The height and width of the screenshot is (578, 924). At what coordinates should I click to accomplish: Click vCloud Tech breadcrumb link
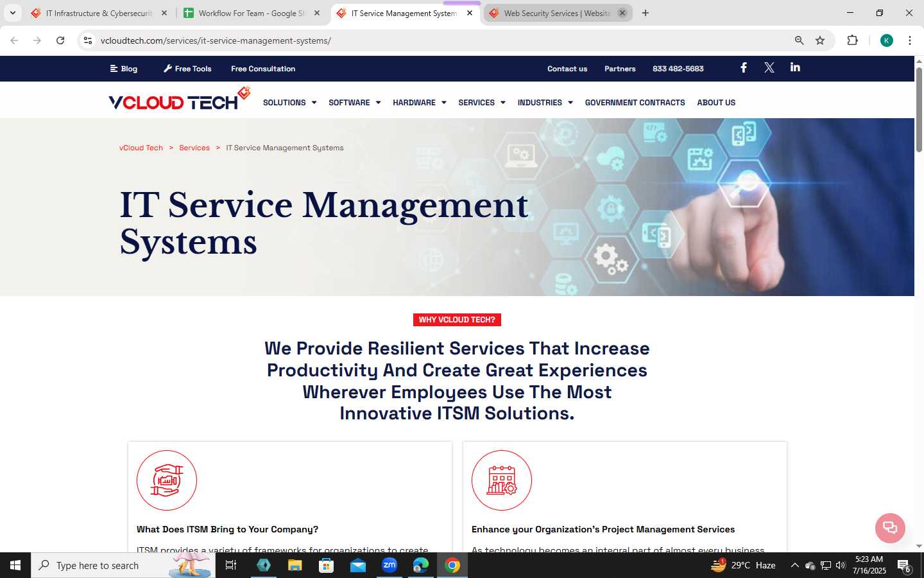141,148
